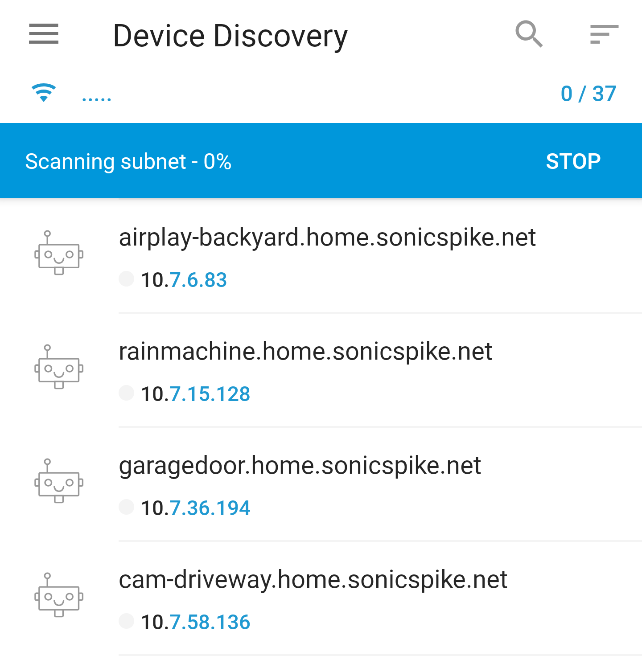Click the status dot beside 10.7.15.128

(127, 393)
